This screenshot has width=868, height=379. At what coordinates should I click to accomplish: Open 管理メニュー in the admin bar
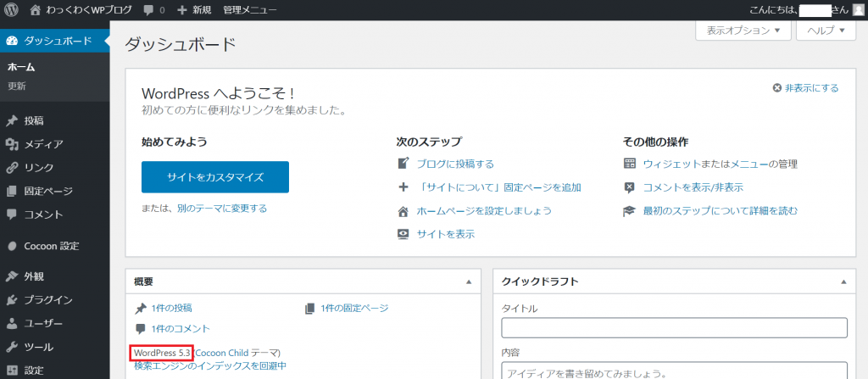pyautogui.click(x=249, y=10)
